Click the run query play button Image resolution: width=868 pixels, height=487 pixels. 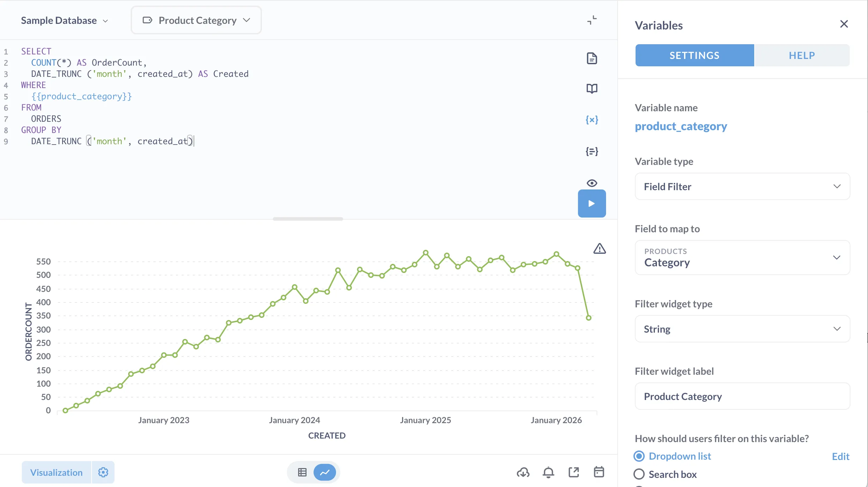coord(592,204)
